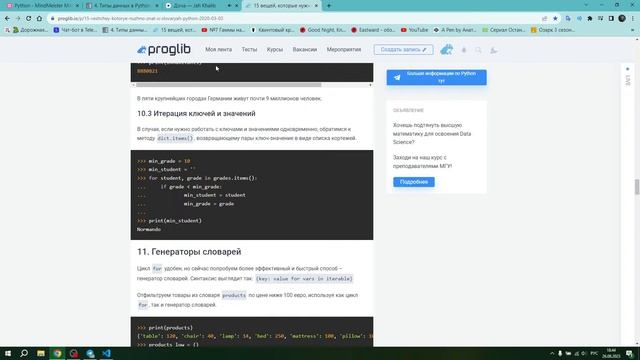The image size is (640, 360).
Task: Open Chrome profile avatar
Action: pos(622,18)
